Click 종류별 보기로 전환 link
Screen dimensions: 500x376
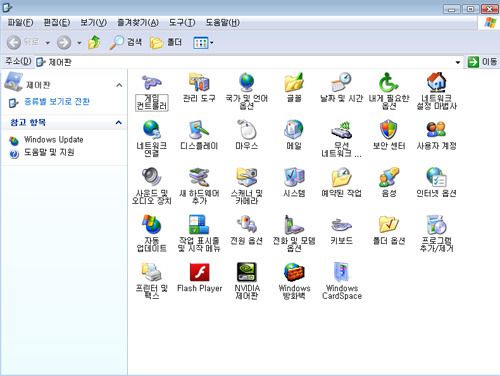tap(57, 102)
